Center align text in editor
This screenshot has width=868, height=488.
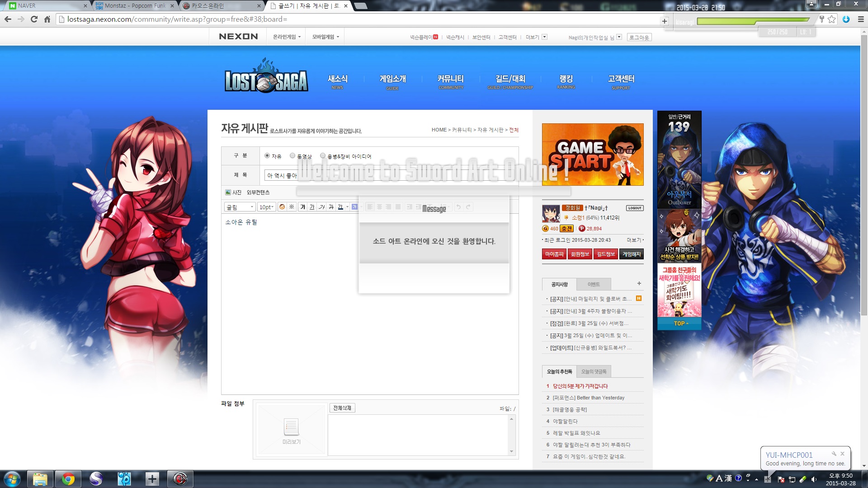click(379, 207)
